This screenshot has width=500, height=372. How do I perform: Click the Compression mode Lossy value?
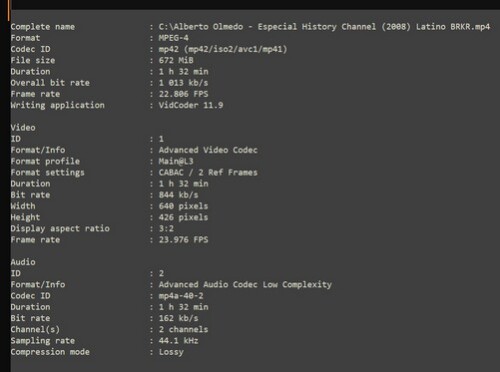tap(171, 352)
